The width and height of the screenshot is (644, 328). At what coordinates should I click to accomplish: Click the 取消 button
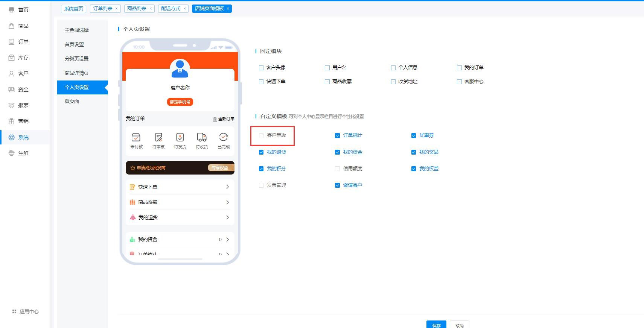pos(459,325)
